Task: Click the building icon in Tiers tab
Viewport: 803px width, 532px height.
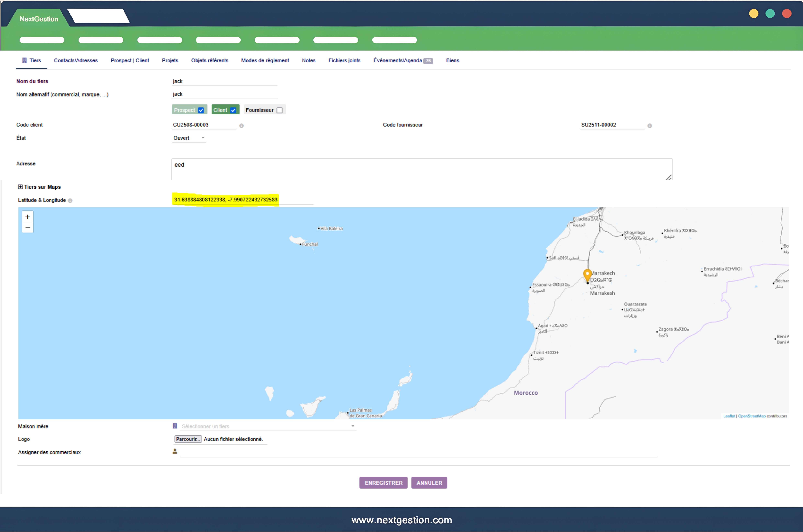Action: click(24, 60)
